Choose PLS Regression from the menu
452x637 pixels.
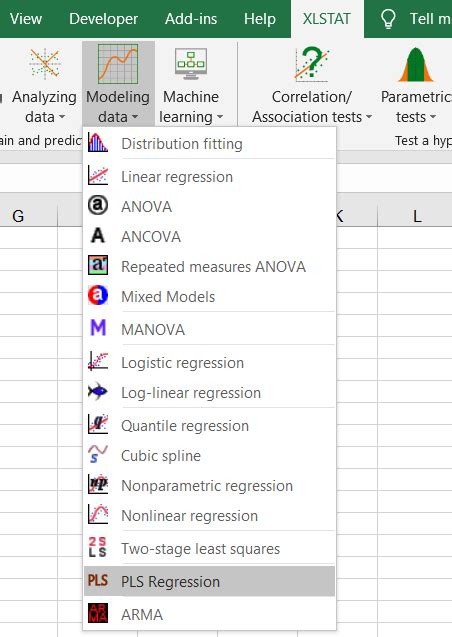click(209, 581)
